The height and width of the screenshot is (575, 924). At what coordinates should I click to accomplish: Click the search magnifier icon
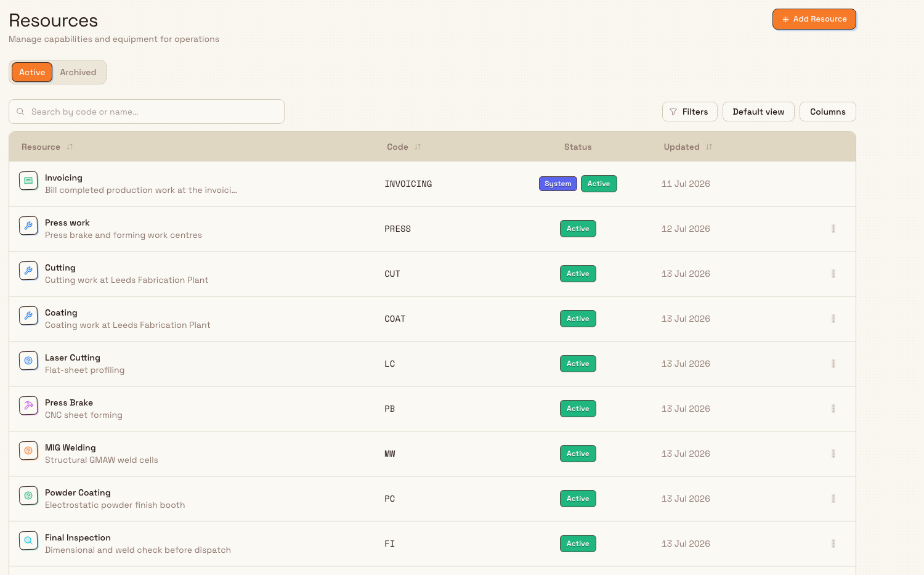coord(20,112)
